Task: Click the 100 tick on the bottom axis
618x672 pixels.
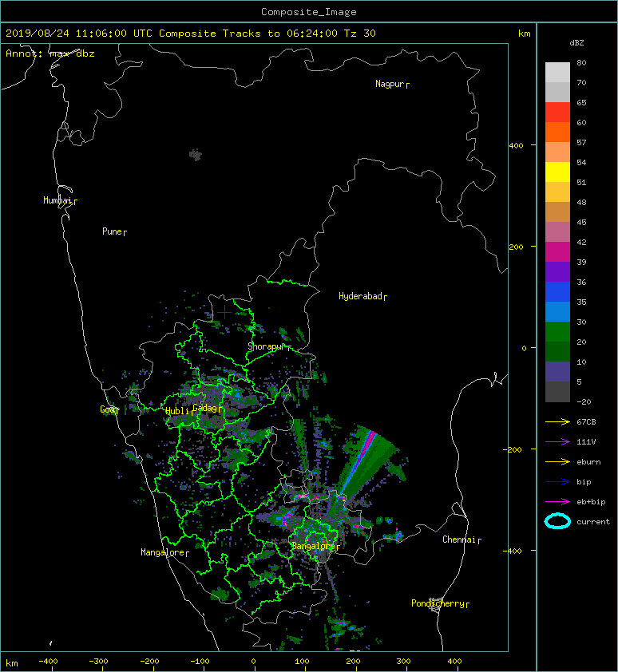Action: tap(303, 662)
